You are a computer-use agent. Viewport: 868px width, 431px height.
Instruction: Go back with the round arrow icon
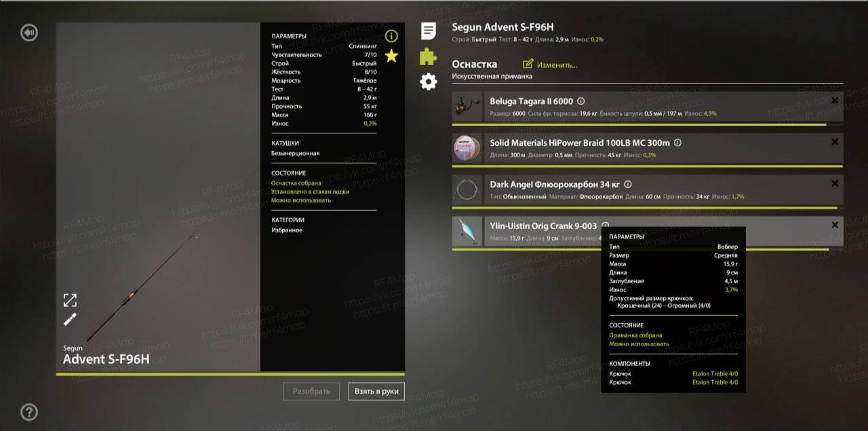coord(28,32)
